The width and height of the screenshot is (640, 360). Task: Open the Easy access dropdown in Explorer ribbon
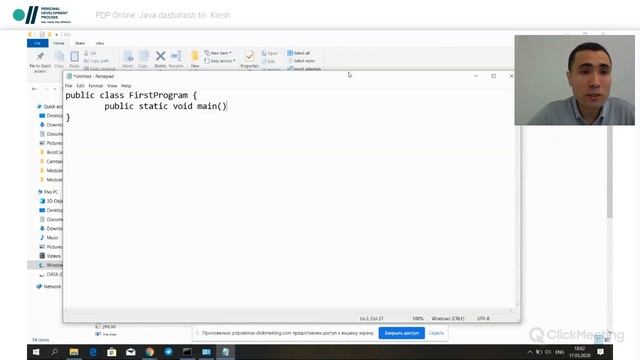point(220,61)
